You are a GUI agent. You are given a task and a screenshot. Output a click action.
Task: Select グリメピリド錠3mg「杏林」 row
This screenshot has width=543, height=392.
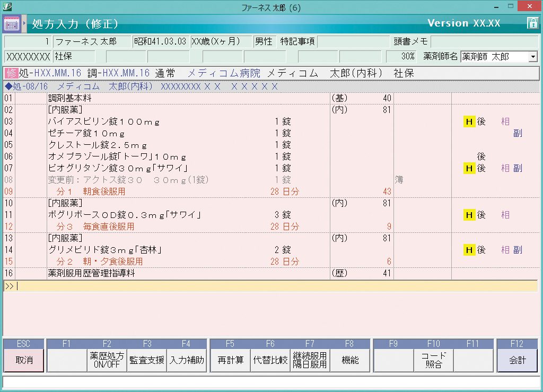click(271, 250)
